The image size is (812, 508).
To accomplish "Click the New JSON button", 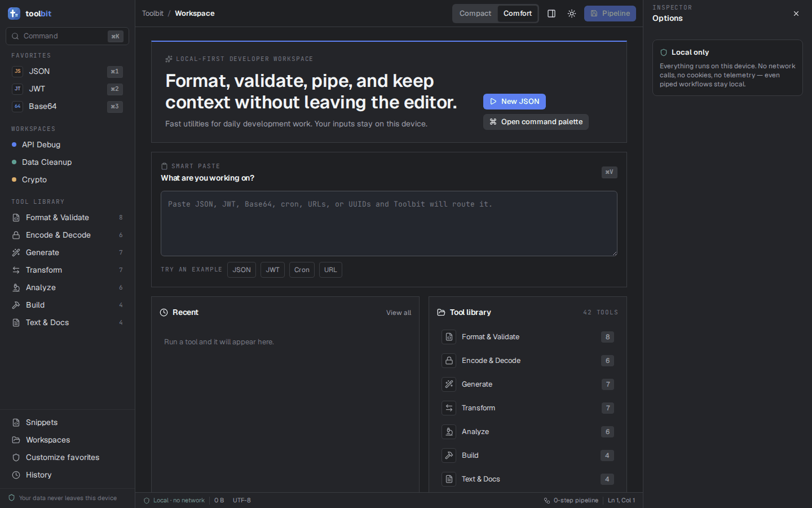I will point(514,102).
